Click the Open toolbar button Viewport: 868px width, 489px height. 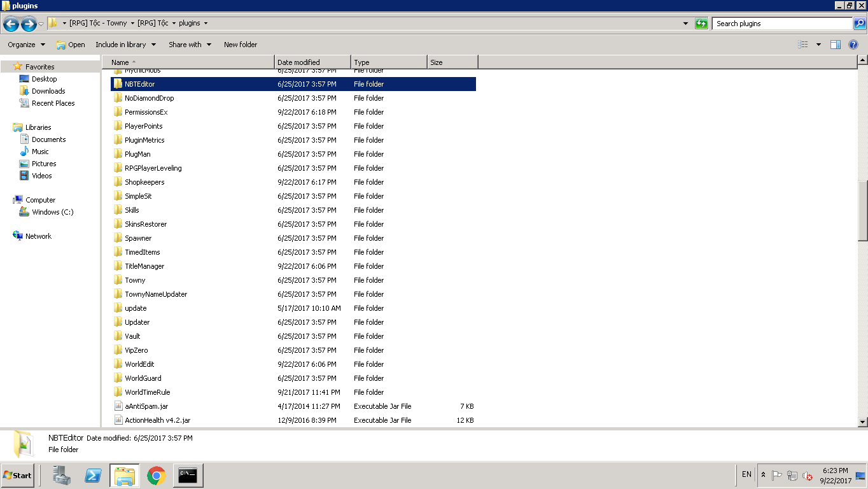click(x=71, y=45)
